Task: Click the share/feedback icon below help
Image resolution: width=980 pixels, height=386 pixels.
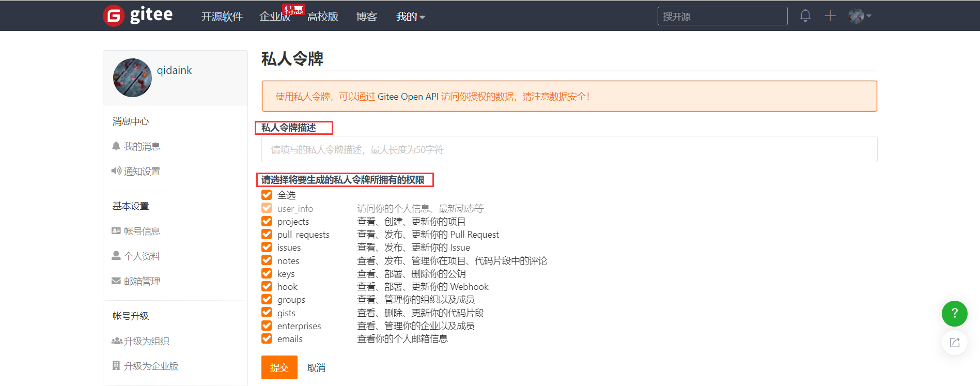Action: click(954, 343)
